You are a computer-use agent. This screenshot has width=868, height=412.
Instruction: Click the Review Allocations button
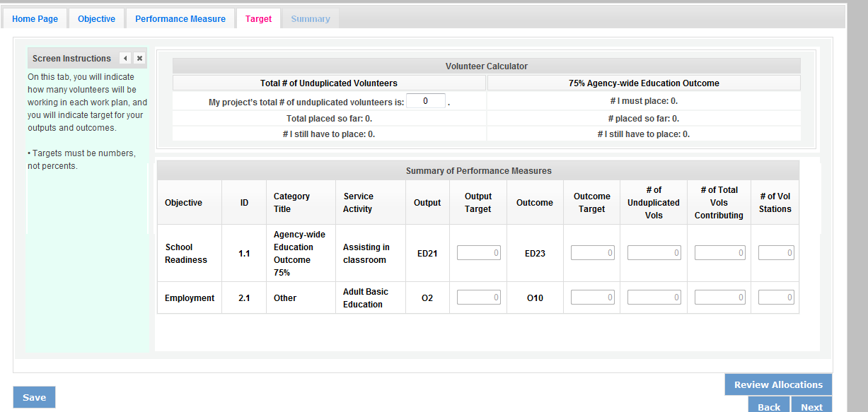point(778,385)
